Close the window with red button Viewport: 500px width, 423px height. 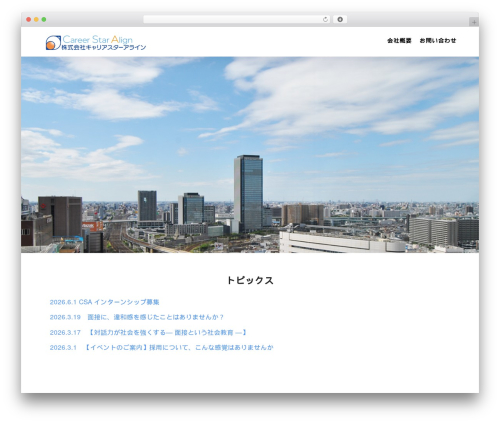click(x=29, y=20)
